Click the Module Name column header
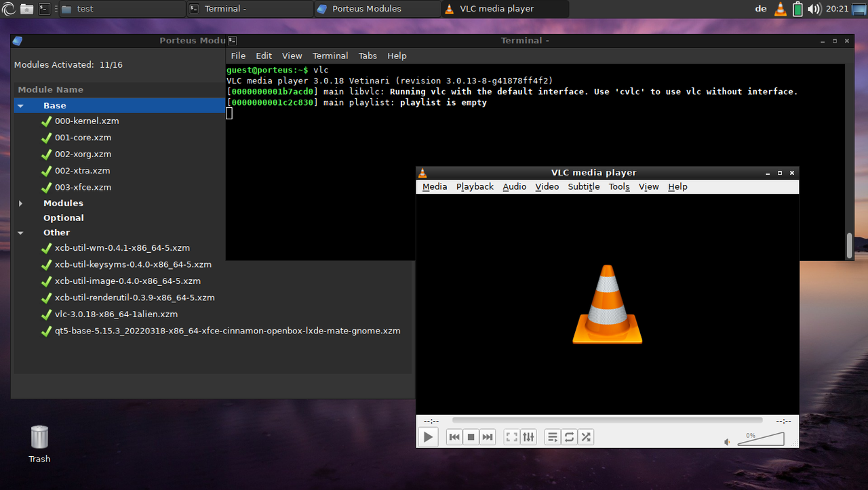The image size is (868, 490). point(51,89)
